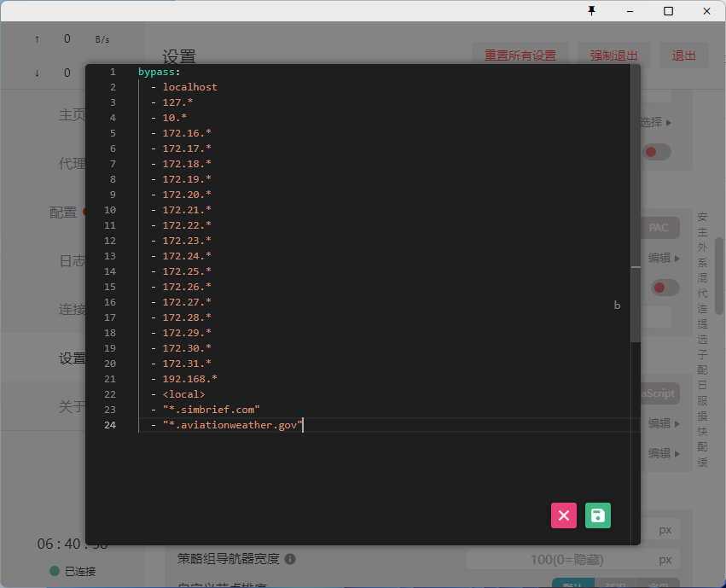726x588 pixels.
Task: Expand the 选择 option in settings
Action: [x=655, y=122]
